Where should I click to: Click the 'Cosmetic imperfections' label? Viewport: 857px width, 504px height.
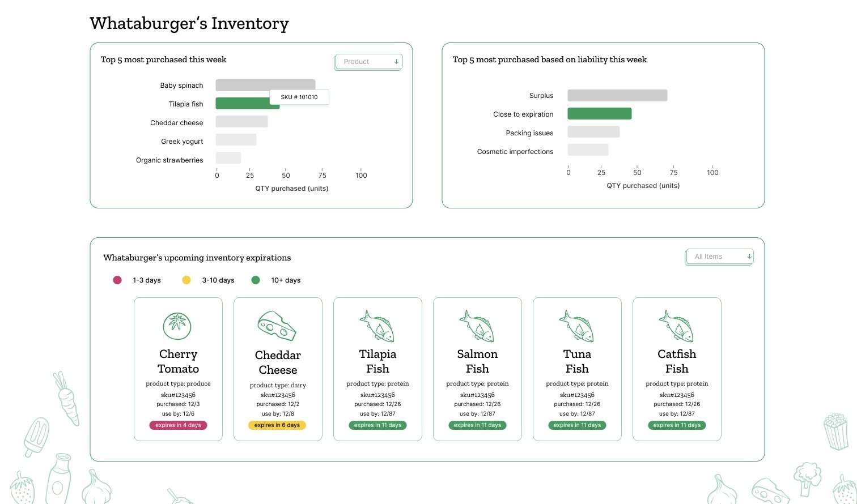(x=515, y=152)
